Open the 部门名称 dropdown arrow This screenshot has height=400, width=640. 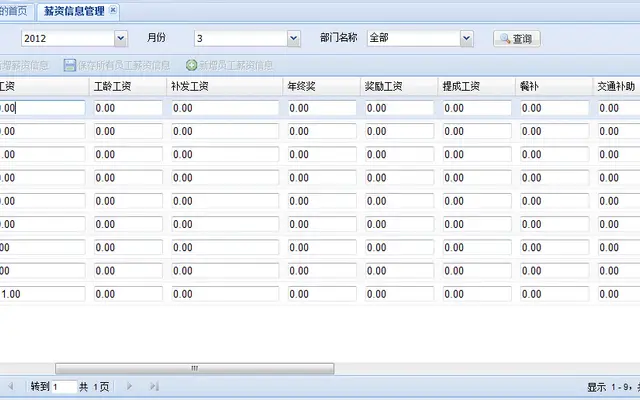(x=467, y=38)
